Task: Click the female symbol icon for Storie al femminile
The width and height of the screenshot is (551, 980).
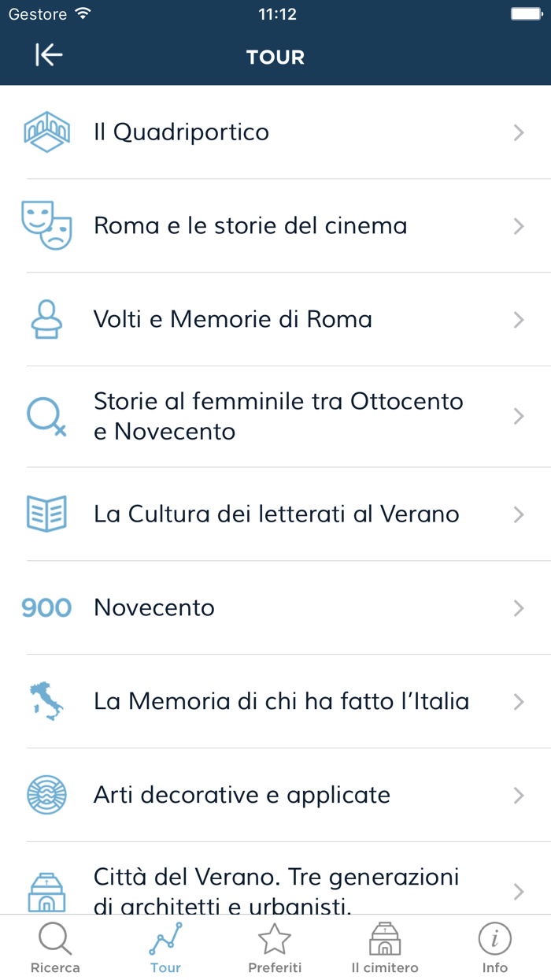Action: pos(46,416)
